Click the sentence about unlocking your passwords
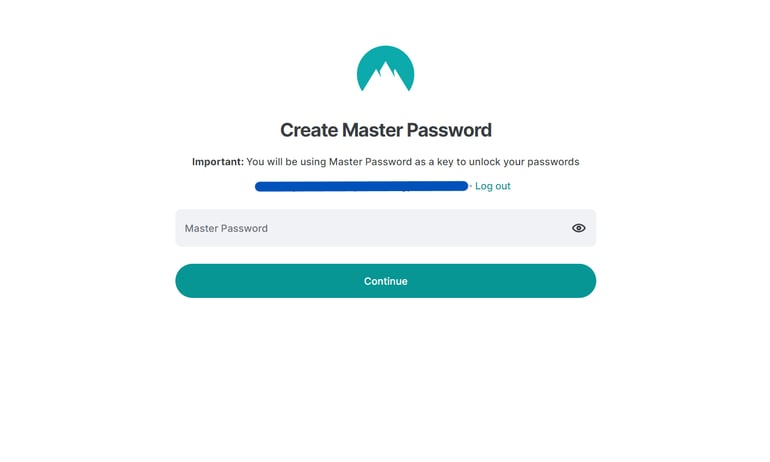Viewport: 770px width, 462px height. point(412,162)
